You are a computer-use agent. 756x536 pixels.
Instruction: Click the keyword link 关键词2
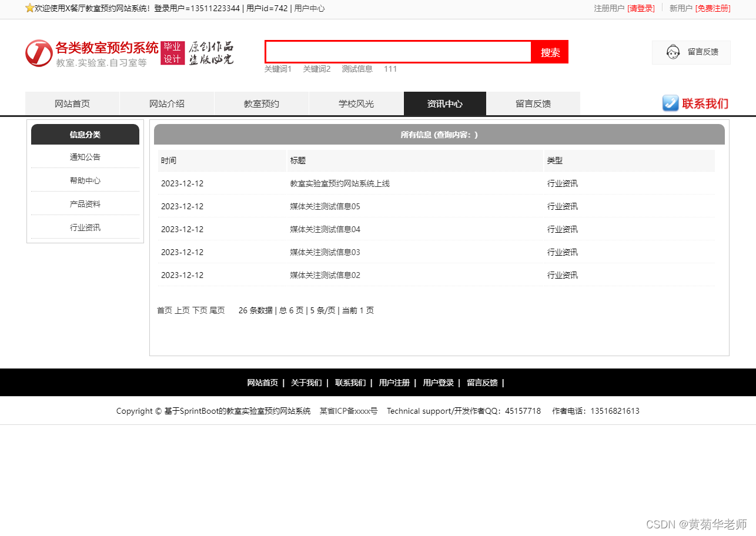coord(317,69)
